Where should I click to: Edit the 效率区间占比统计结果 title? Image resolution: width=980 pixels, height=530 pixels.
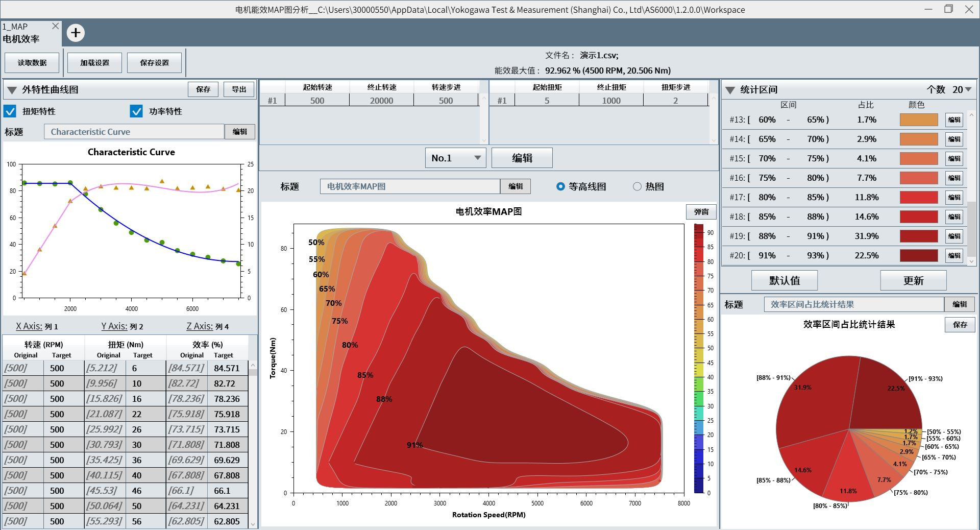pos(960,304)
